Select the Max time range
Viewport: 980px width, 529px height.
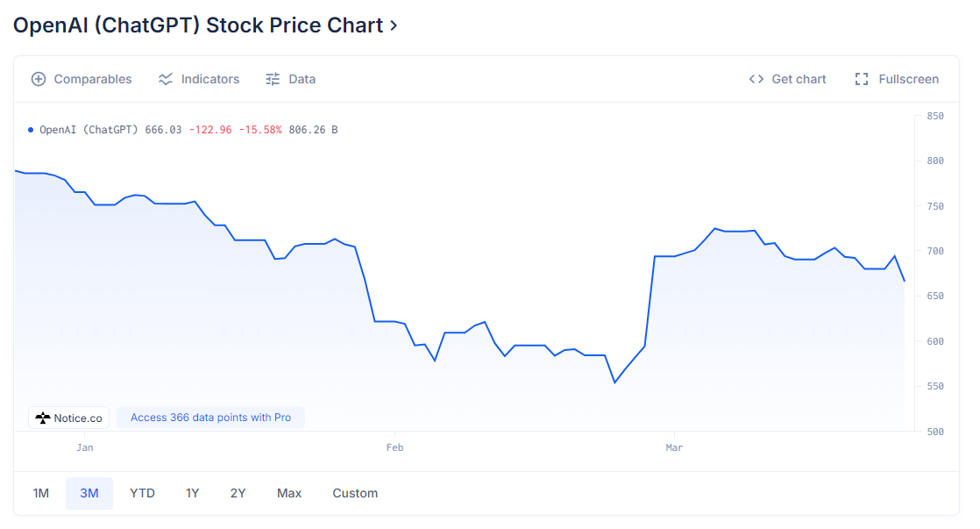289,493
